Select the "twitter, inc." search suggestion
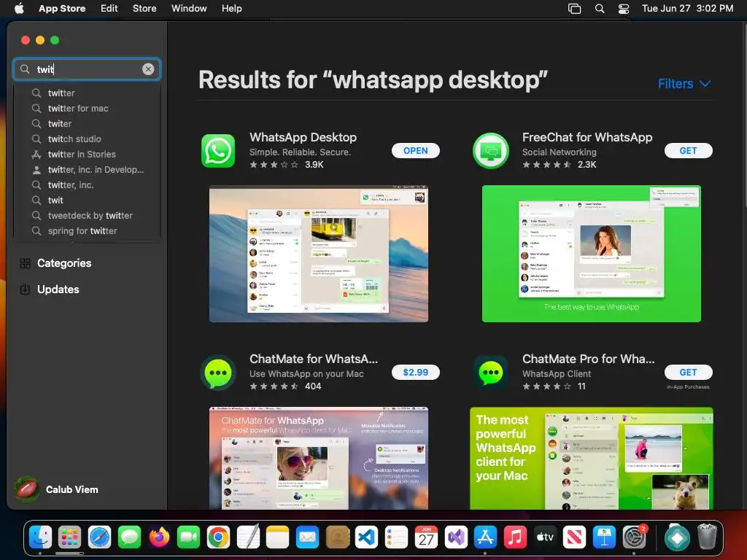The width and height of the screenshot is (747, 560). [x=87, y=184]
